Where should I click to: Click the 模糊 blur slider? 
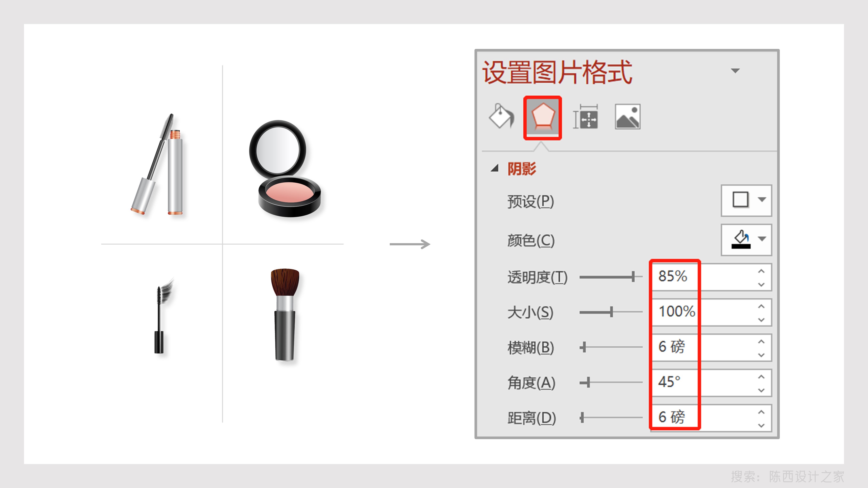[x=610, y=347]
